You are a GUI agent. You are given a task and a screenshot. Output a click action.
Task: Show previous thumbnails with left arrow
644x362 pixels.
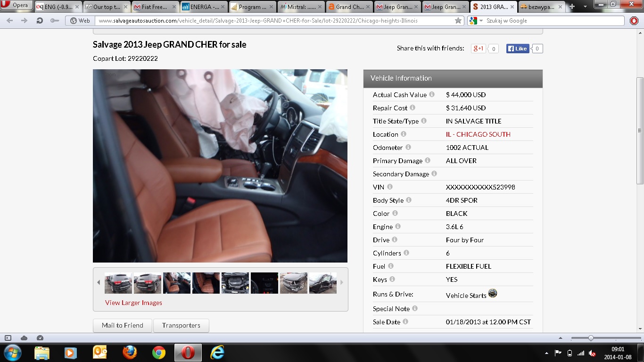click(99, 282)
